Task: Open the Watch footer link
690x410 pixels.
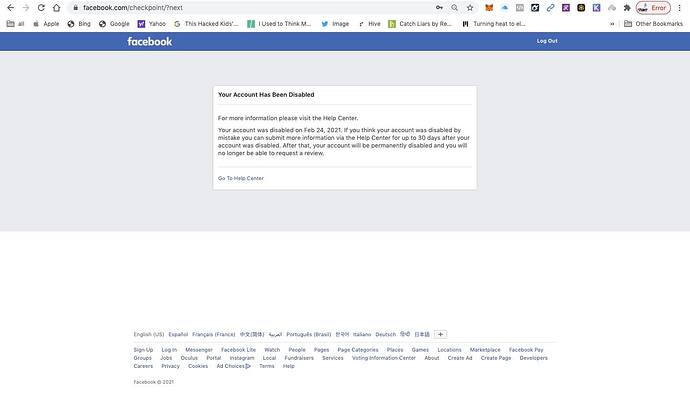Action: pos(272,350)
